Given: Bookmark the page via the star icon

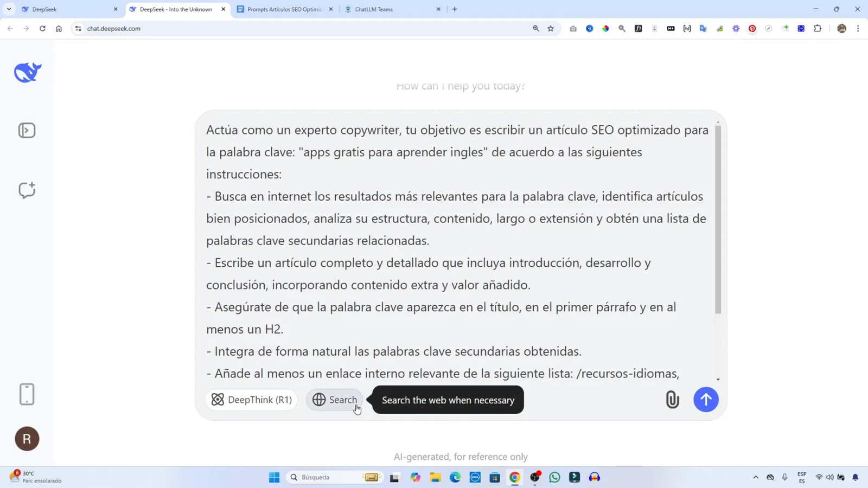Looking at the screenshot, I should (x=550, y=29).
